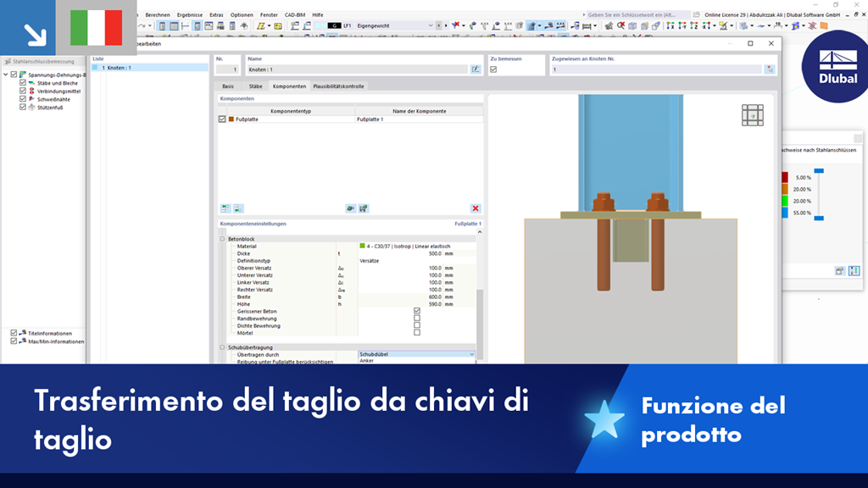Viewport: 868px width, 488px height.
Task: Click the Basis tab in the dialog
Action: [228, 86]
